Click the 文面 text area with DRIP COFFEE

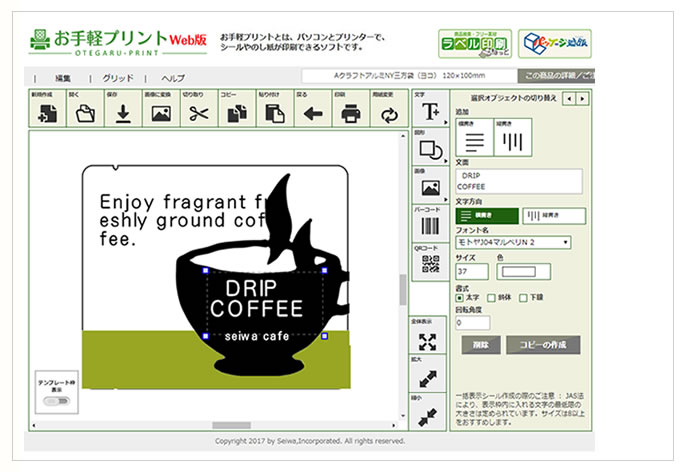(x=519, y=181)
